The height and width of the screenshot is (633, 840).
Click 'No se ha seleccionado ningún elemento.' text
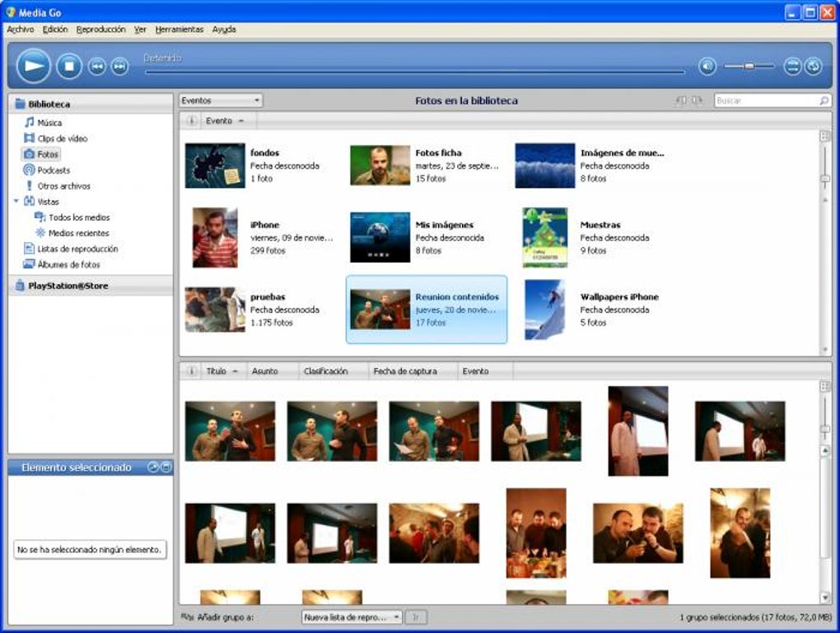(x=90, y=550)
